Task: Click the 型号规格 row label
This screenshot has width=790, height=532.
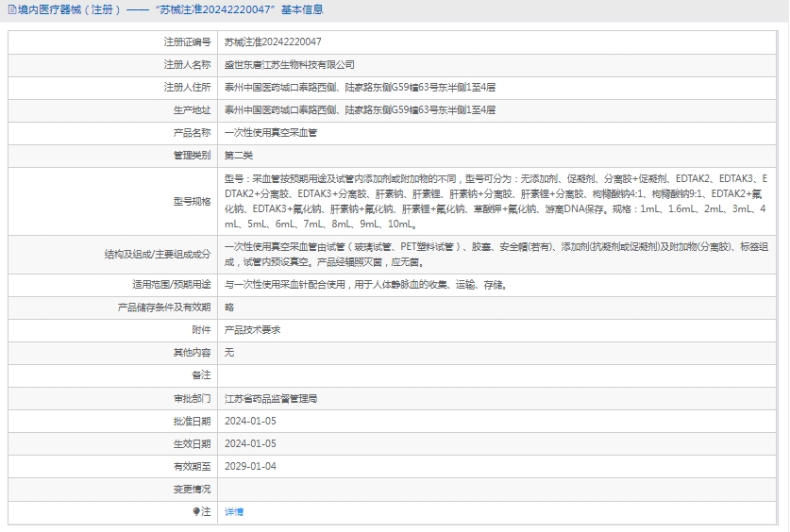Action: [193, 201]
